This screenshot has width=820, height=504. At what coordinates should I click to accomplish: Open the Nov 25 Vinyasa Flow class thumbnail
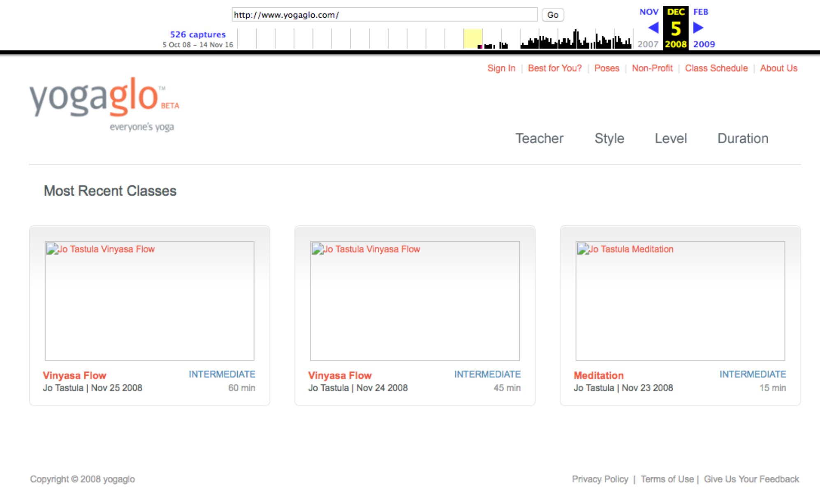coord(149,301)
